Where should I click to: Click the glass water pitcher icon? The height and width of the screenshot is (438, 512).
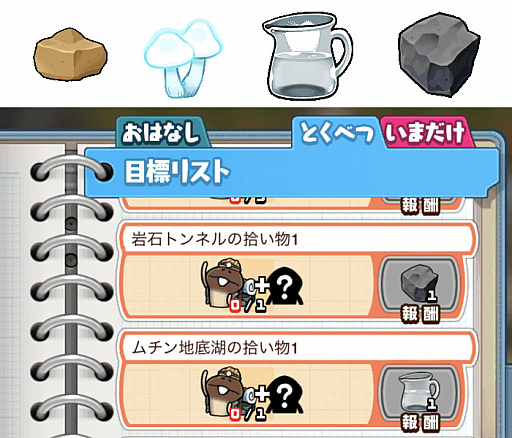pyautogui.click(x=307, y=56)
